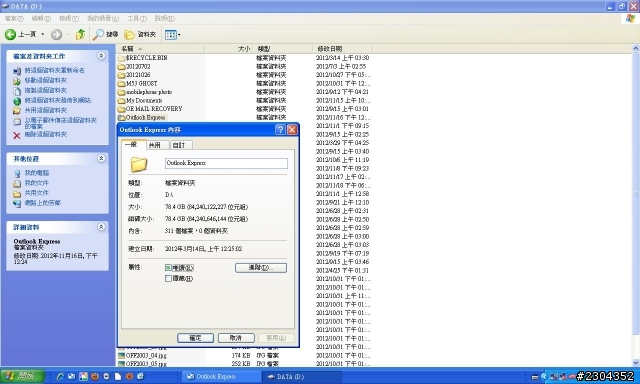Sort by 修改日期 column header

click(342, 49)
